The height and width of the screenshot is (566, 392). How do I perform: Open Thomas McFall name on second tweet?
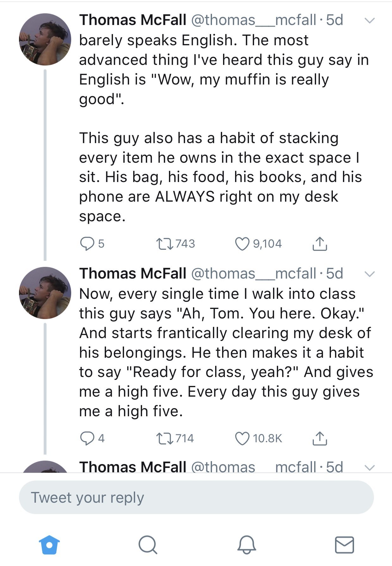click(x=133, y=274)
